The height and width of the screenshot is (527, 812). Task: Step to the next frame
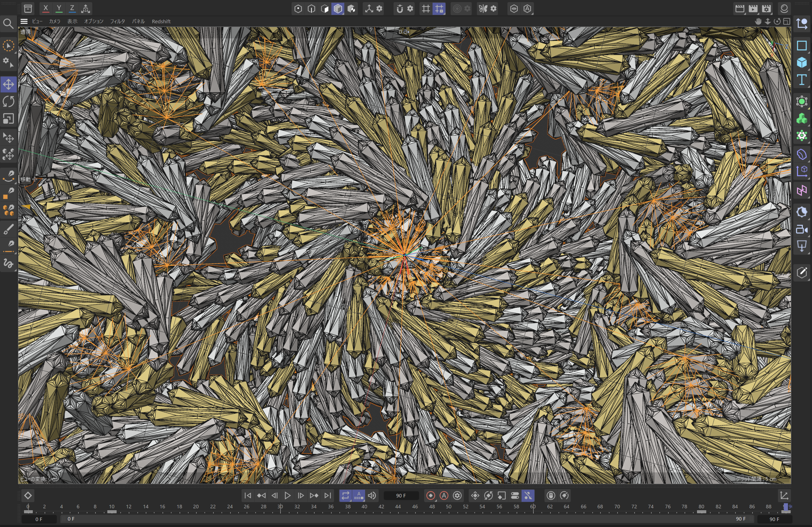301,496
